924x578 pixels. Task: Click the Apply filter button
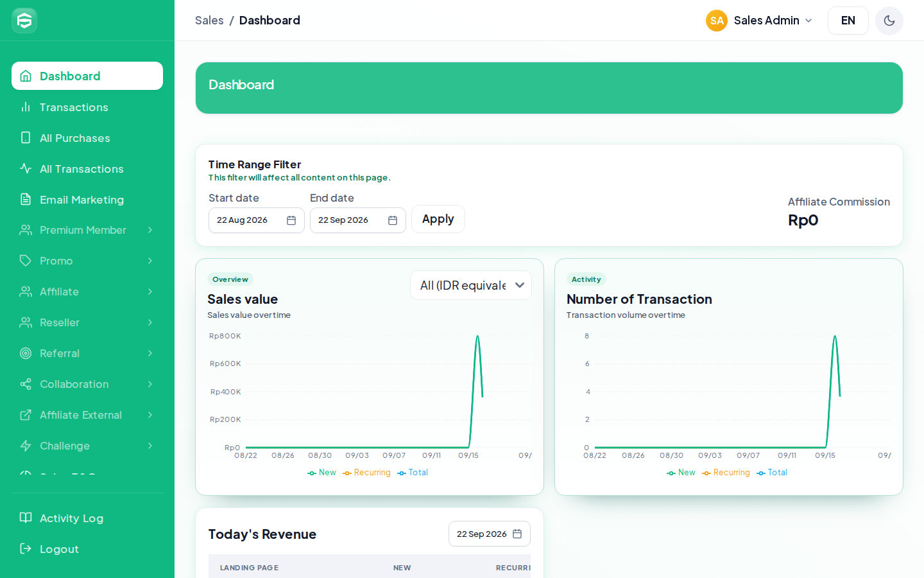point(438,219)
